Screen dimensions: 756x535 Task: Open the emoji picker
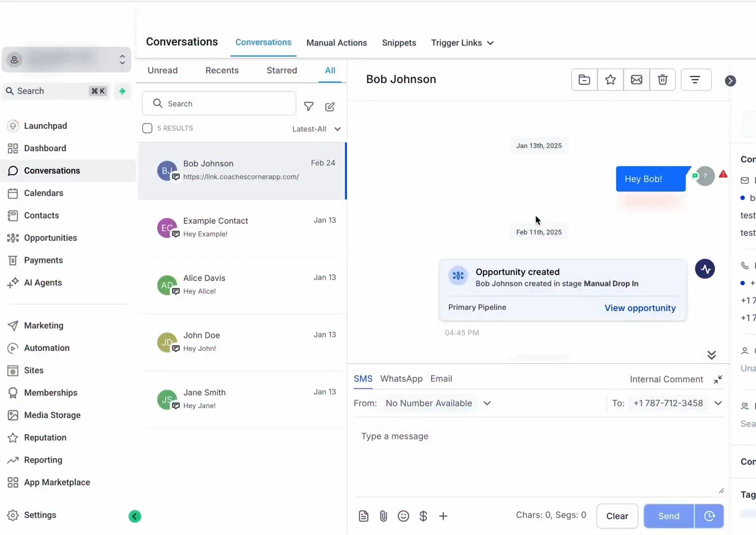403,516
